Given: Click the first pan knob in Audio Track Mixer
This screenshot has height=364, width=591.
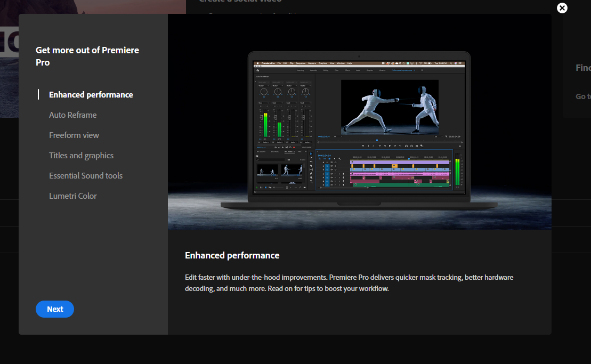Looking at the screenshot, I should [x=264, y=92].
